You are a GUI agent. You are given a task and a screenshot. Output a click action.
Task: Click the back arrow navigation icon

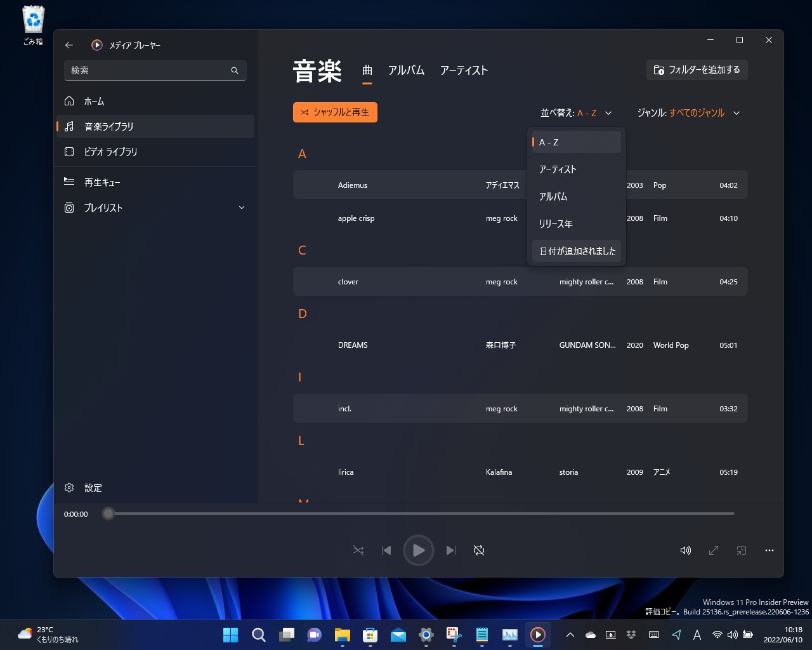[x=69, y=45]
